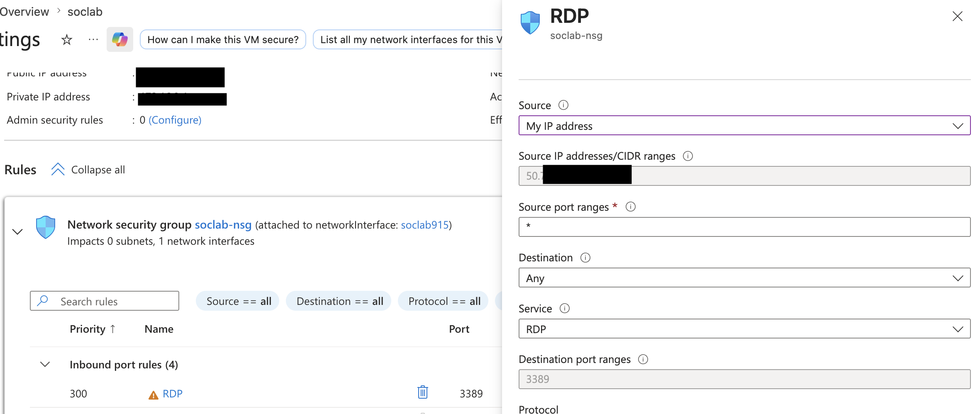Sort by the Priority column header
The width and height of the screenshot is (980, 414).
click(88, 329)
